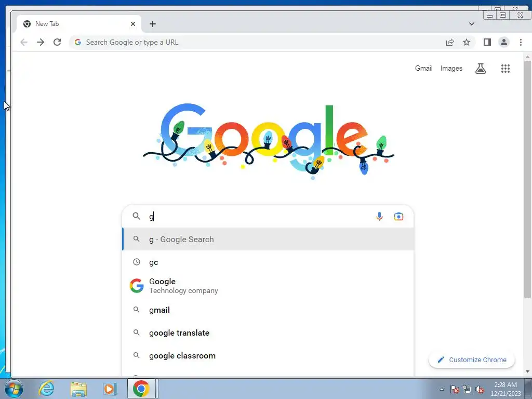This screenshot has width=532, height=399.
Task: Select the 'google classroom' suggestion
Action: click(x=268, y=355)
